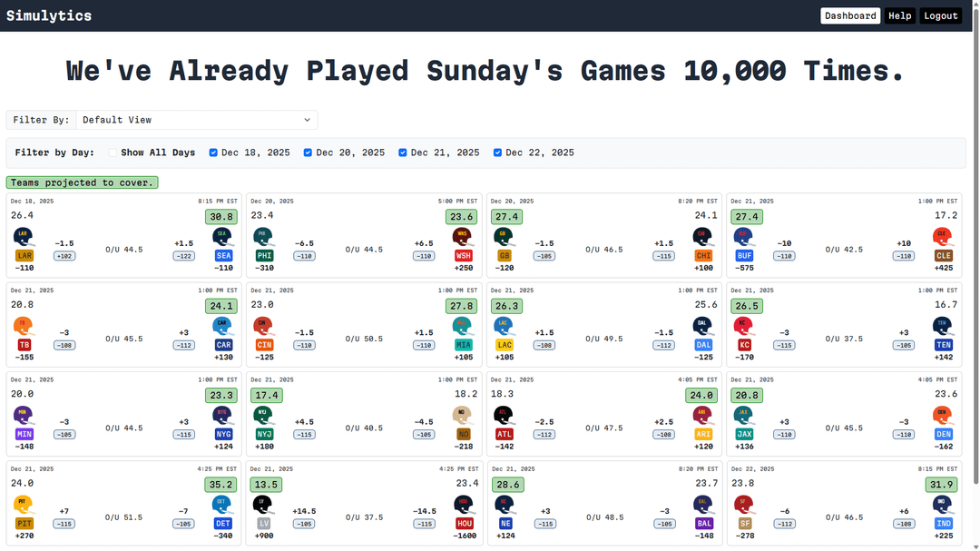Screen dimensions: 980x551
Task: Uncheck the Dec 21, 2025 filter
Action: 403,153
